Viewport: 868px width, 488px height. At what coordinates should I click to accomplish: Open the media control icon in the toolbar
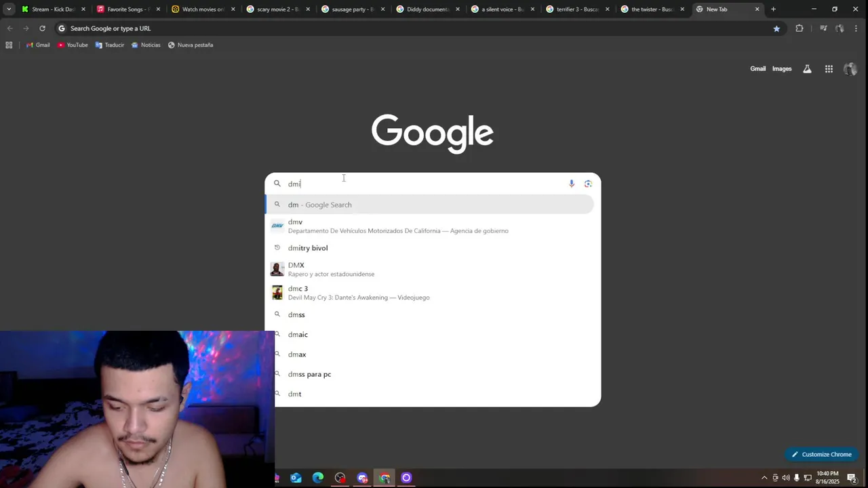click(x=823, y=28)
